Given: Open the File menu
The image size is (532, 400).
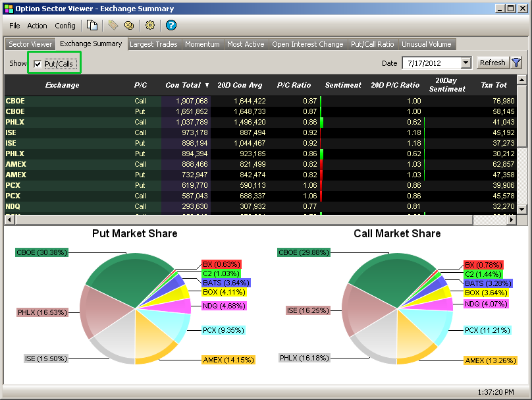Looking at the screenshot, I should pos(14,26).
